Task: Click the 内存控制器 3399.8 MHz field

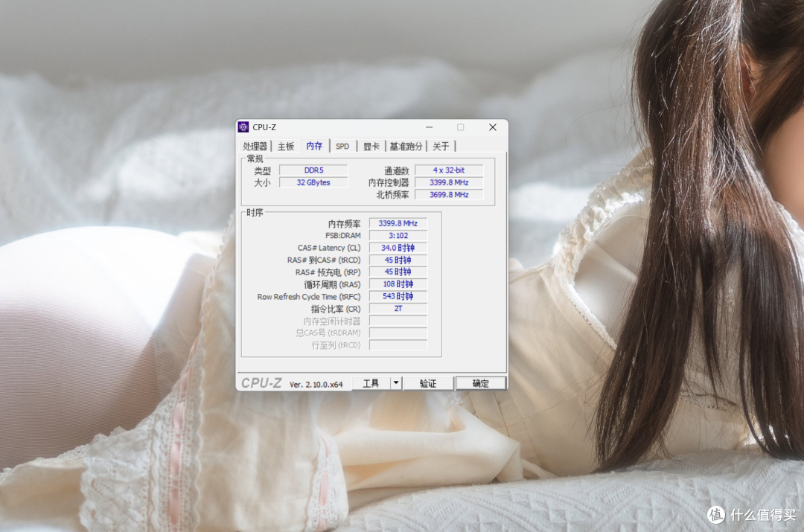Action: point(449,182)
